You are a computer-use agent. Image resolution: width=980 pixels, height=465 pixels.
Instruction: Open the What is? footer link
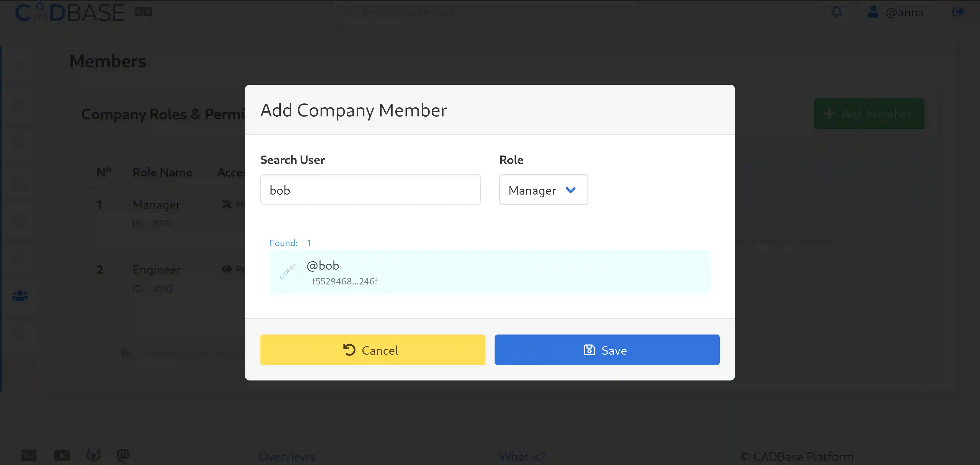point(522,456)
